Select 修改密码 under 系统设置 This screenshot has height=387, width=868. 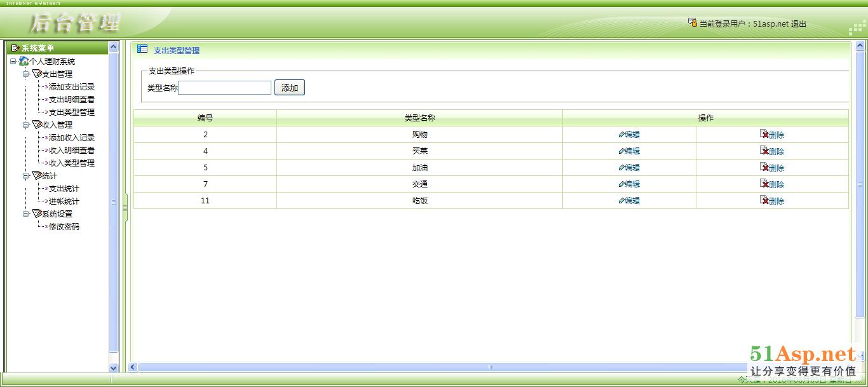click(x=64, y=227)
